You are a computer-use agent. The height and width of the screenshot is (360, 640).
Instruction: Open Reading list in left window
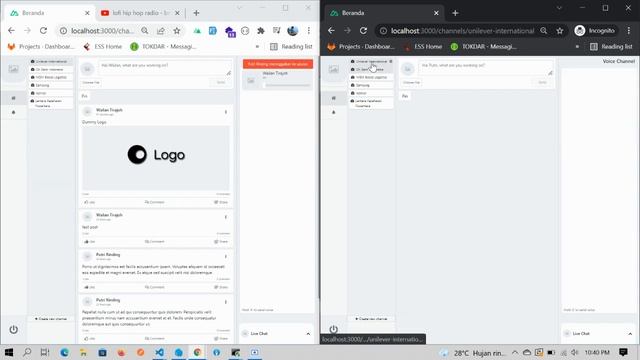(x=291, y=47)
